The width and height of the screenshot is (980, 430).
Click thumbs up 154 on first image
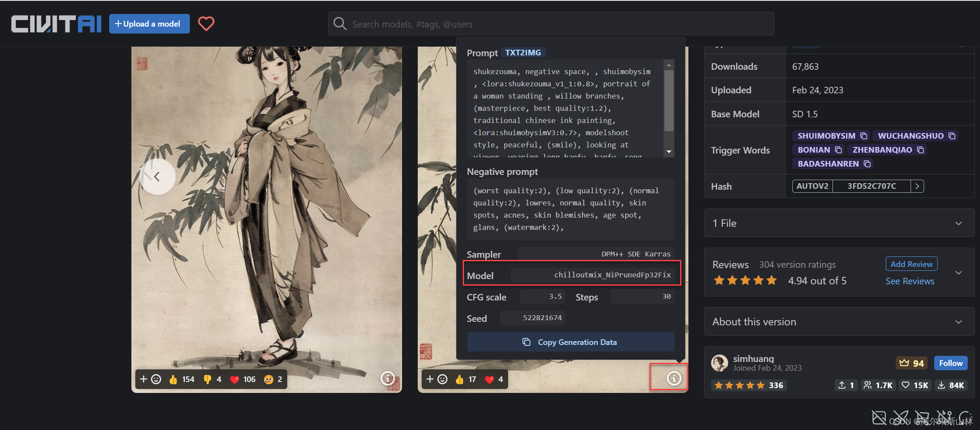[x=182, y=379]
